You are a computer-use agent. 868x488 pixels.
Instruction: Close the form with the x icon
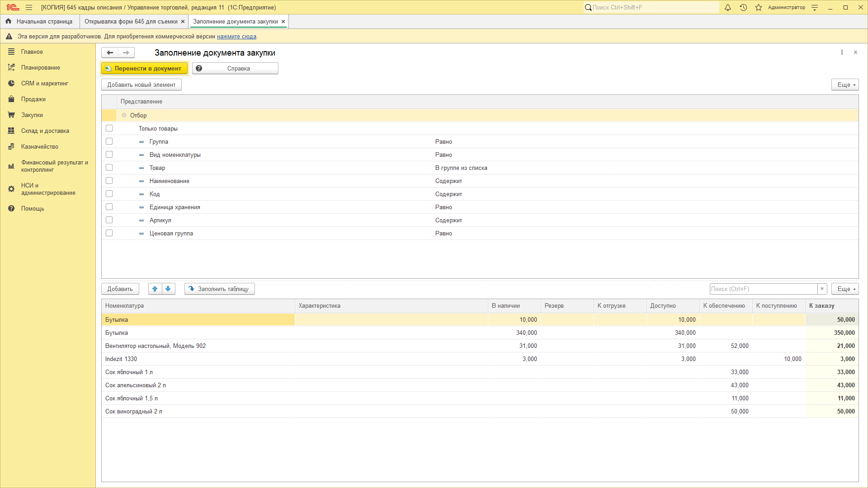pos(855,52)
